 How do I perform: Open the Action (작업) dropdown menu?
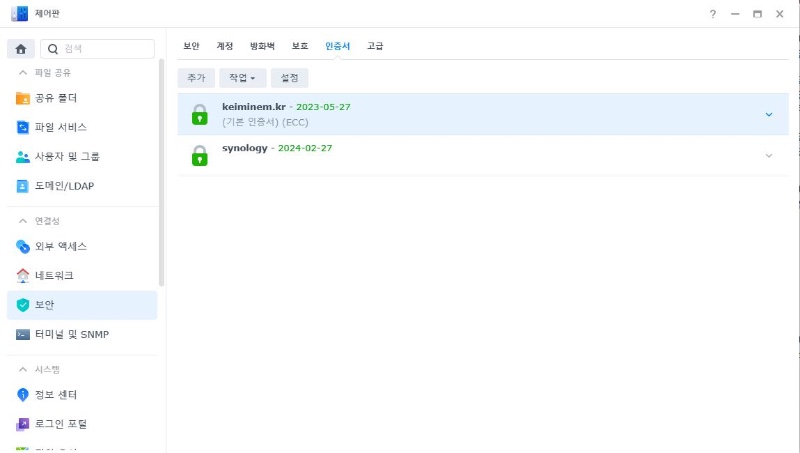click(x=242, y=78)
